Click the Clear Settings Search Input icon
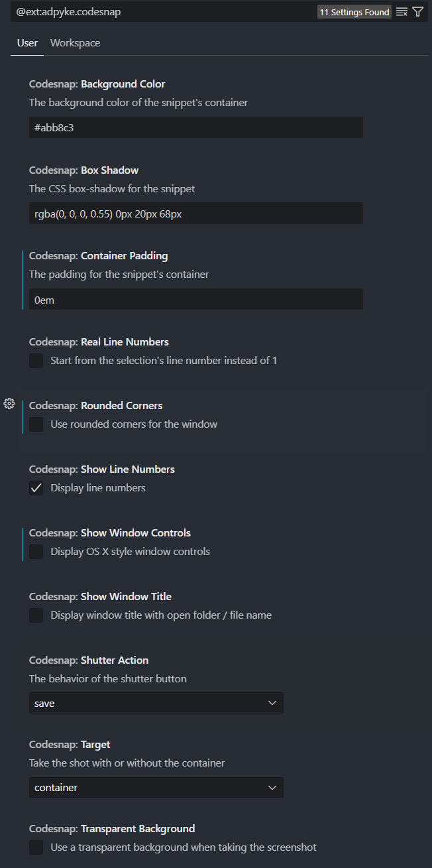 coord(402,12)
